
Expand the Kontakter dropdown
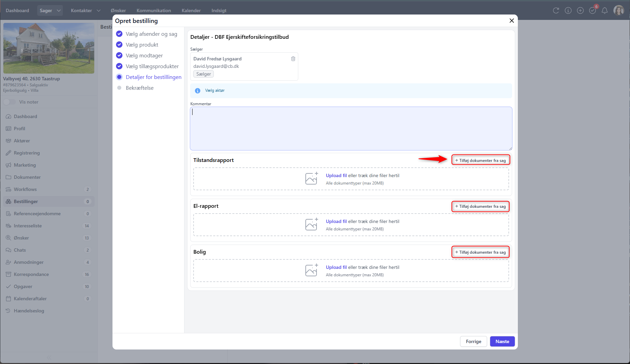point(98,10)
